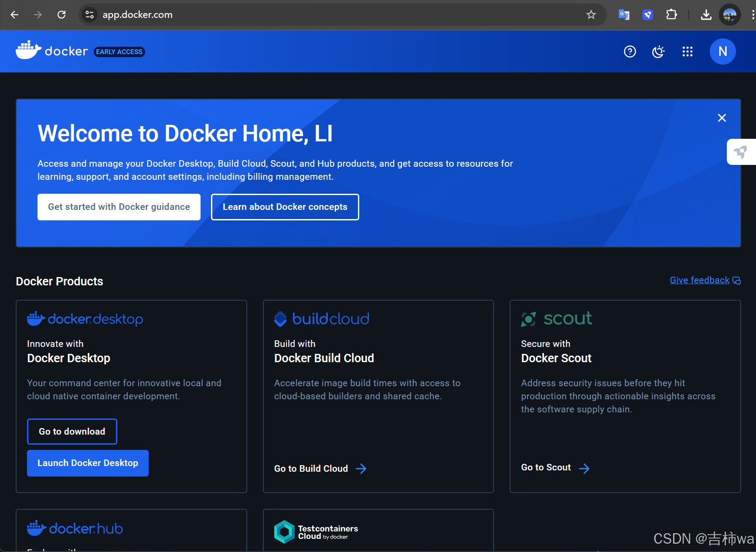Screen dimensions: 756x552
Task: Open the N user account menu
Action: [x=723, y=51]
